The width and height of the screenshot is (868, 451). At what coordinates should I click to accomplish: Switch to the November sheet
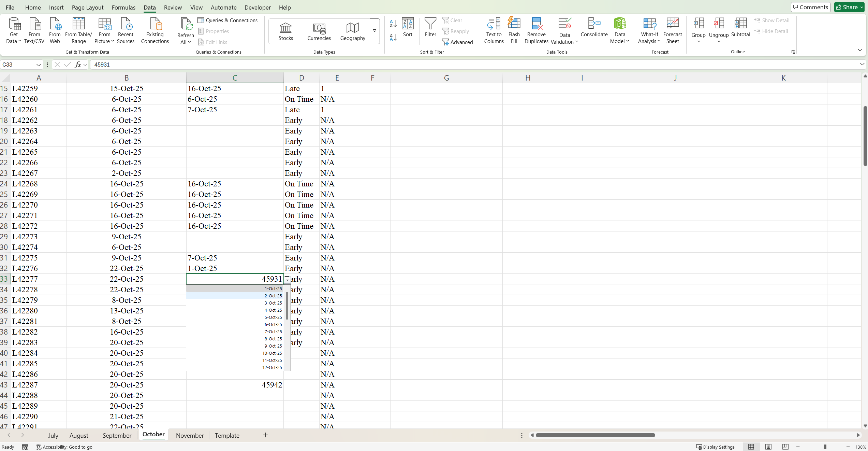[190, 435]
